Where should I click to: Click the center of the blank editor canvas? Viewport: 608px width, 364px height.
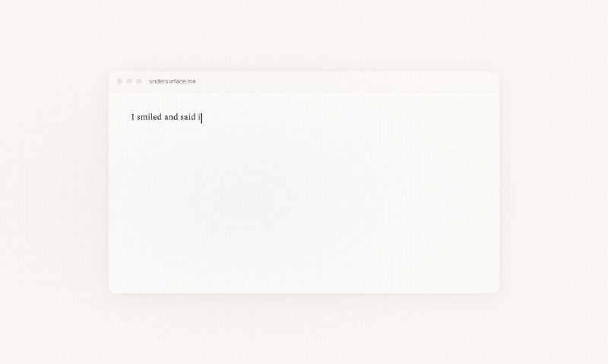[304, 192]
